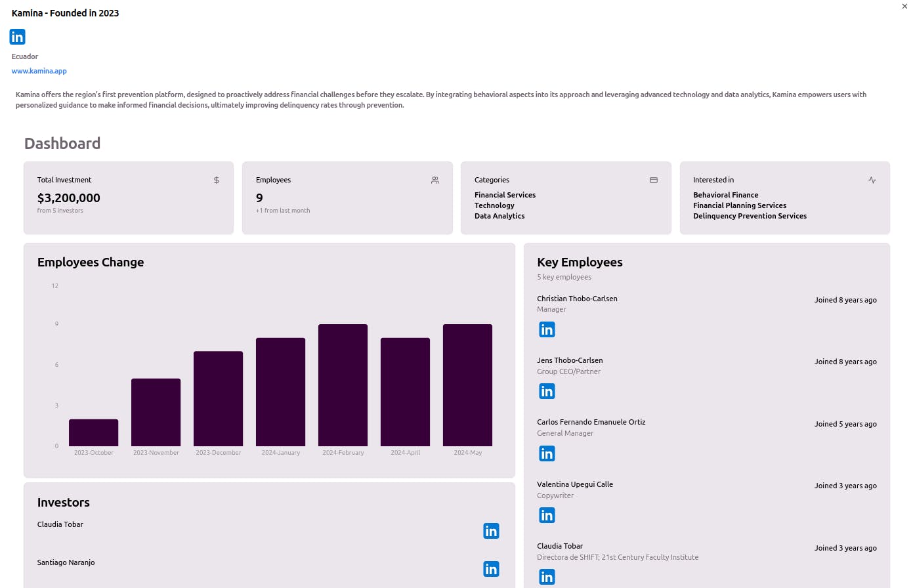The image size is (913, 588).
Task: Click the $3,200,000 total investment value
Action: tap(69, 198)
